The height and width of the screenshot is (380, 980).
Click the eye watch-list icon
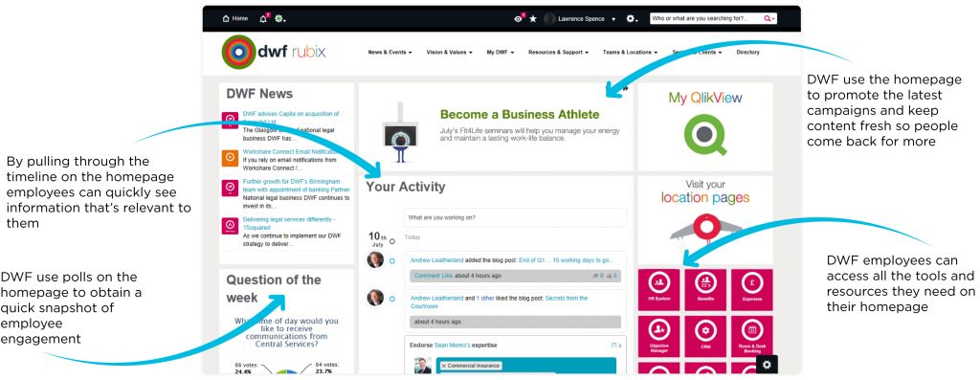click(518, 19)
